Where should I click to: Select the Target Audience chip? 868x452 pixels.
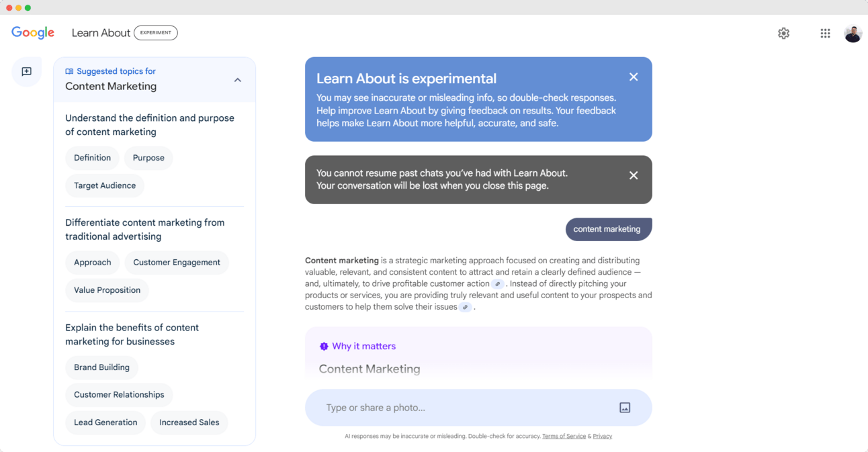(105, 185)
